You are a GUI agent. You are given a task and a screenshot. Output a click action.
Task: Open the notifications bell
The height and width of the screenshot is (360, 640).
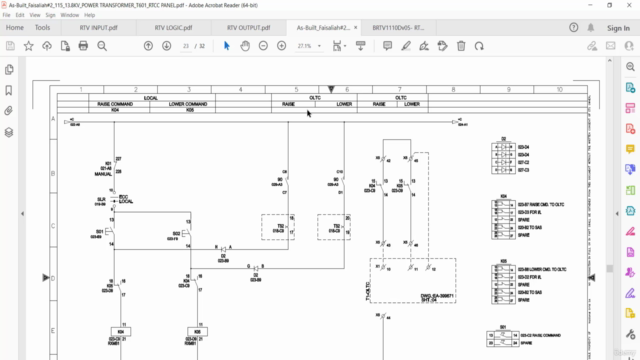pyautogui.click(x=591, y=28)
